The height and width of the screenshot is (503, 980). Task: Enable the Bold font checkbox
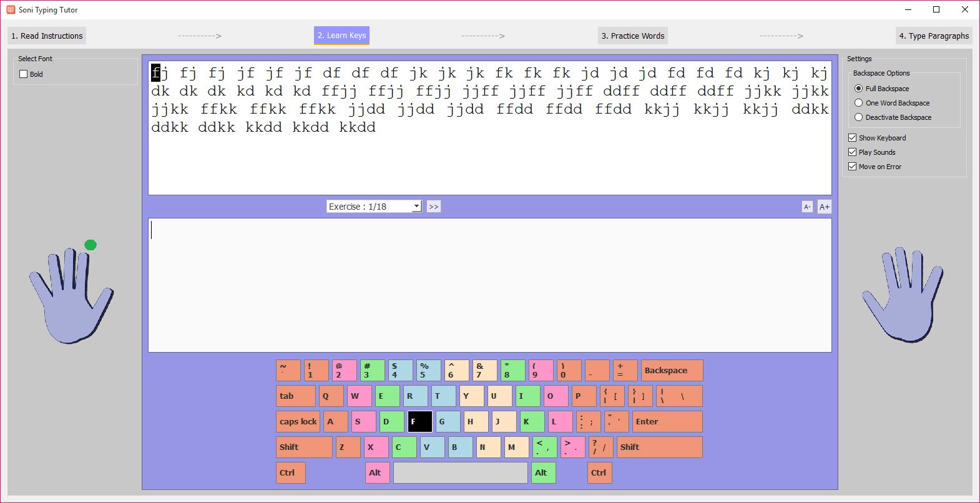click(24, 74)
